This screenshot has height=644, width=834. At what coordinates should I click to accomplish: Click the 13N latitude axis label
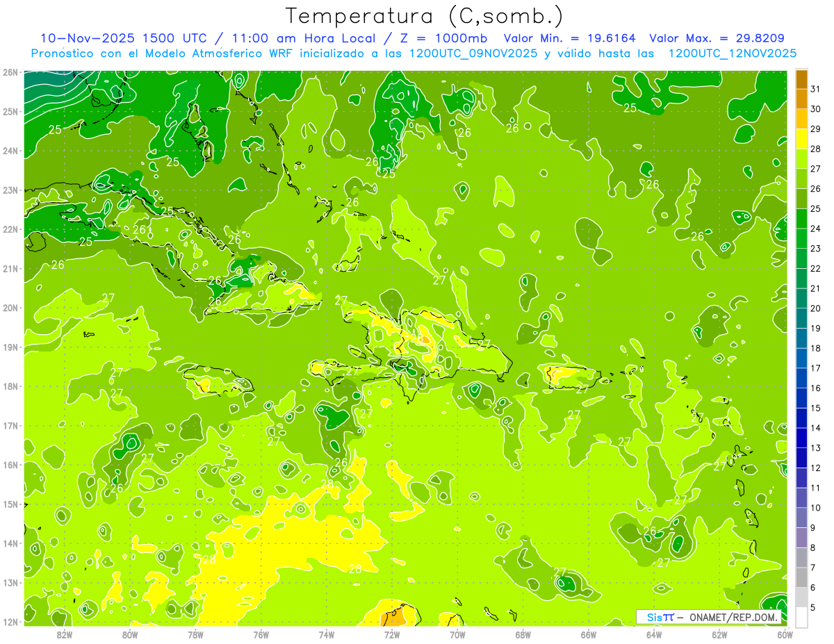[x=10, y=583]
